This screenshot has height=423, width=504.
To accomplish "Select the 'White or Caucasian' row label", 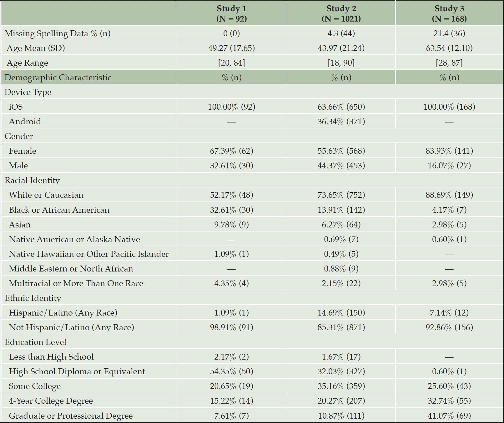I will pos(46,195).
